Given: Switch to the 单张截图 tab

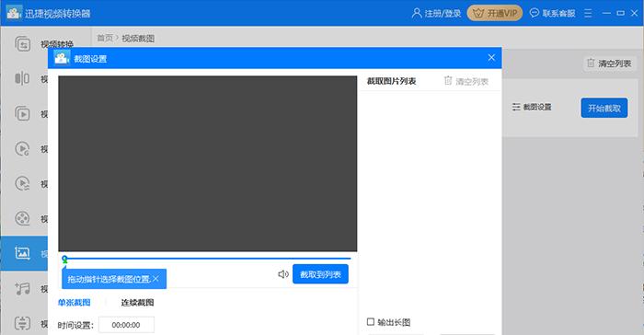Looking at the screenshot, I should pos(74,303).
